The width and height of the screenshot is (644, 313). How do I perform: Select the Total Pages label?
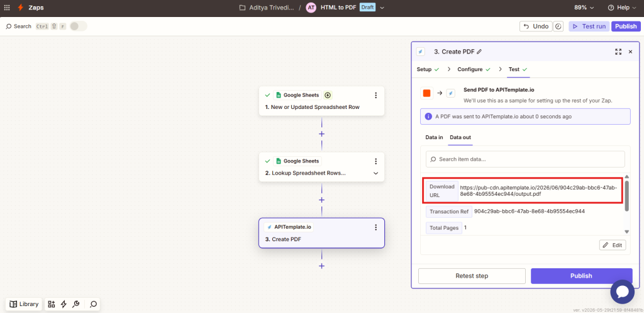tap(444, 228)
